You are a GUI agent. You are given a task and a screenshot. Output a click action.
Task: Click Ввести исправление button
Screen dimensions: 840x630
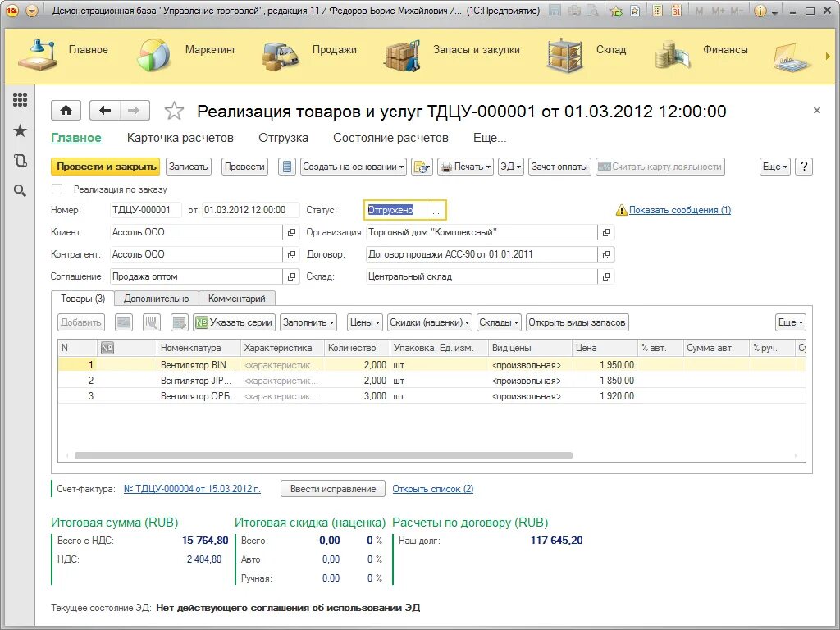(x=333, y=489)
